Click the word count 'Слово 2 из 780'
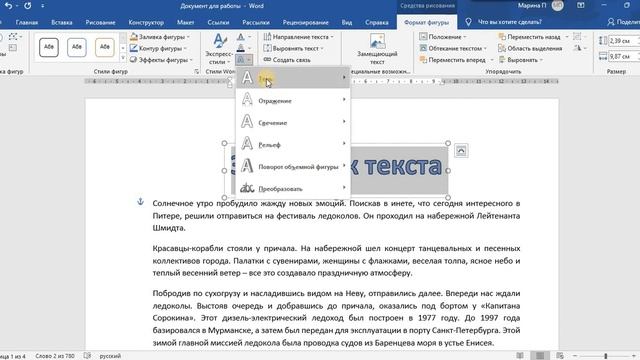 click(x=55, y=356)
